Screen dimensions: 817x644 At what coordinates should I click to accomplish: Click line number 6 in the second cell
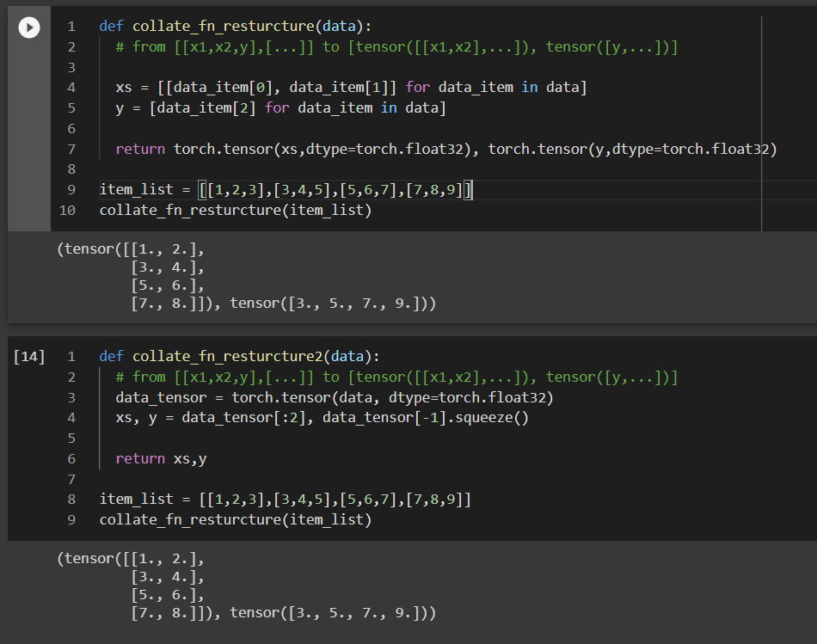coord(71,458)
